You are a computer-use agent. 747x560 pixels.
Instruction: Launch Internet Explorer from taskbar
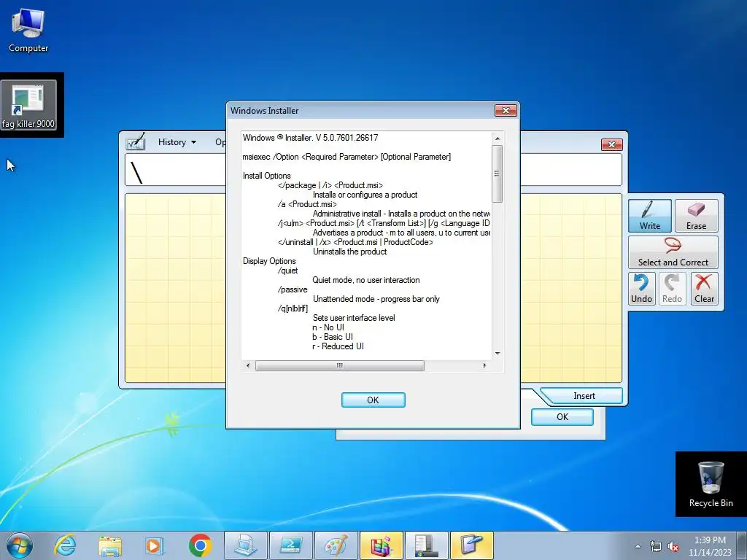coord(65,545)
